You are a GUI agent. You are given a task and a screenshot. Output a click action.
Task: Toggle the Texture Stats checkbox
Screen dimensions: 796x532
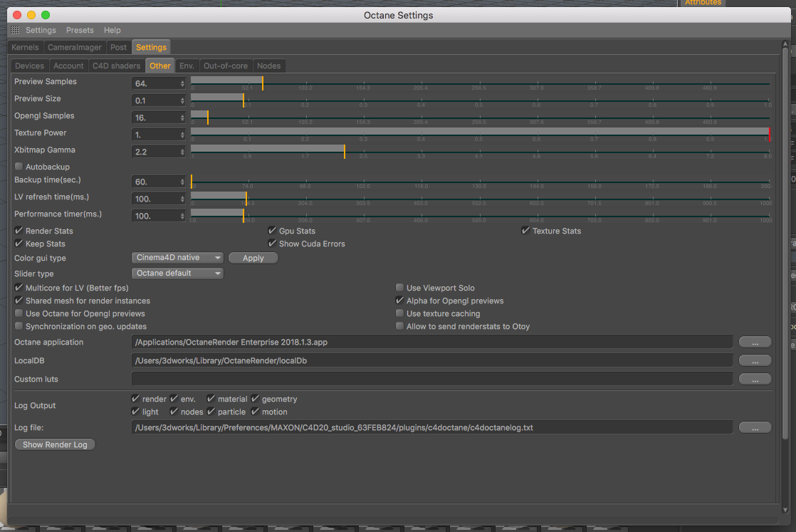click(525, 231)
